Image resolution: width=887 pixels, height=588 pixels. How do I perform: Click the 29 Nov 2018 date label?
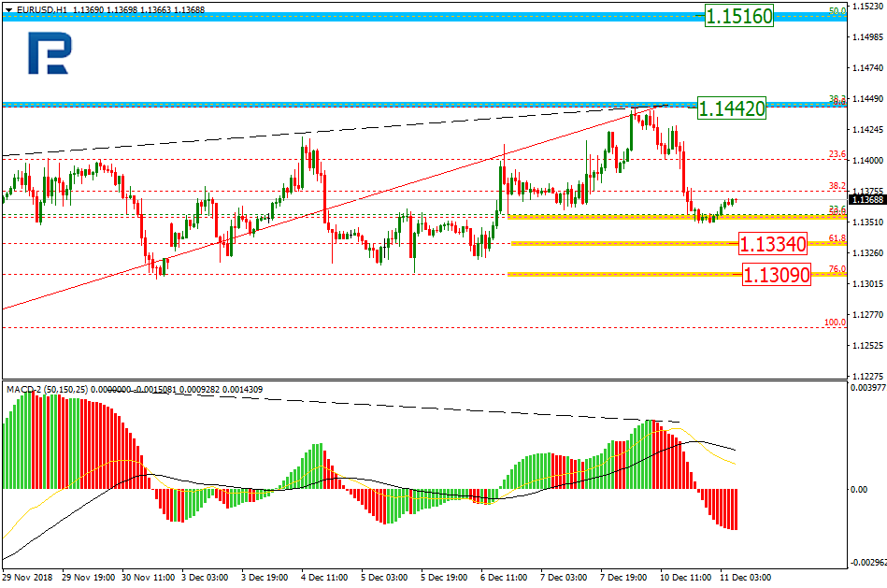pyautogui.click(x=27, y=577)
